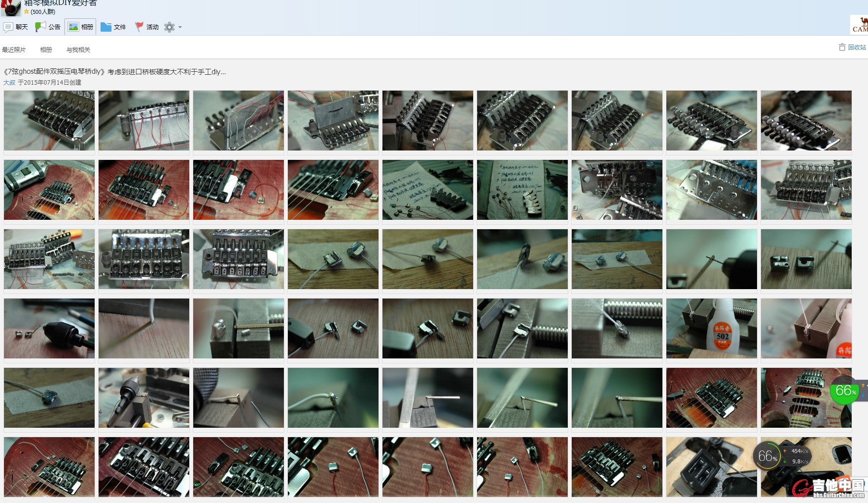Click the 回收站 recycle bin link
The height and width of the screenshot is (503, 868).
[857, 48]
